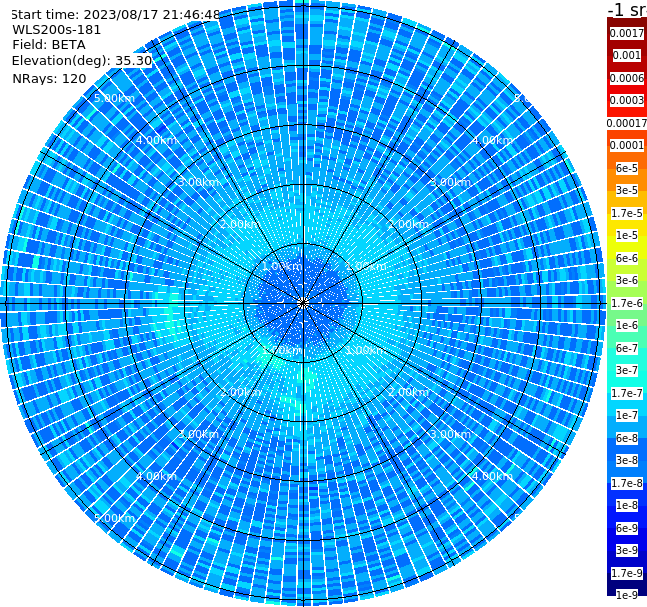Viewport: 647px width, 607px height.
Task: Click the 0.0001 colorbar label
Action: [627, 145]
